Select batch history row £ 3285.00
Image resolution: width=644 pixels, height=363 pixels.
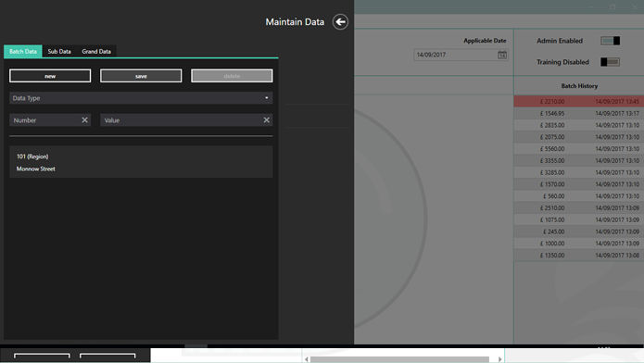click(579, 172)
